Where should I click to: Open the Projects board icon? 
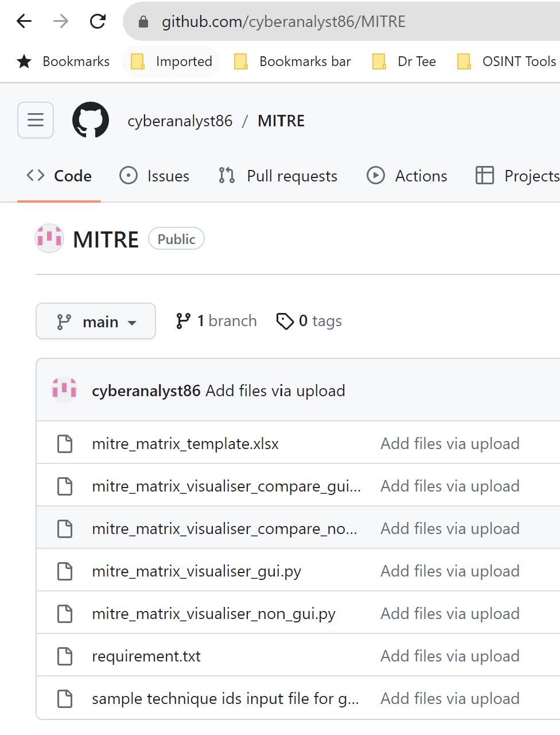(485, 176)
